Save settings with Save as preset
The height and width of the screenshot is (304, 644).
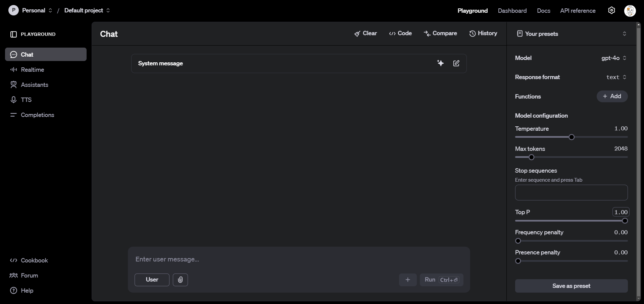571,286
